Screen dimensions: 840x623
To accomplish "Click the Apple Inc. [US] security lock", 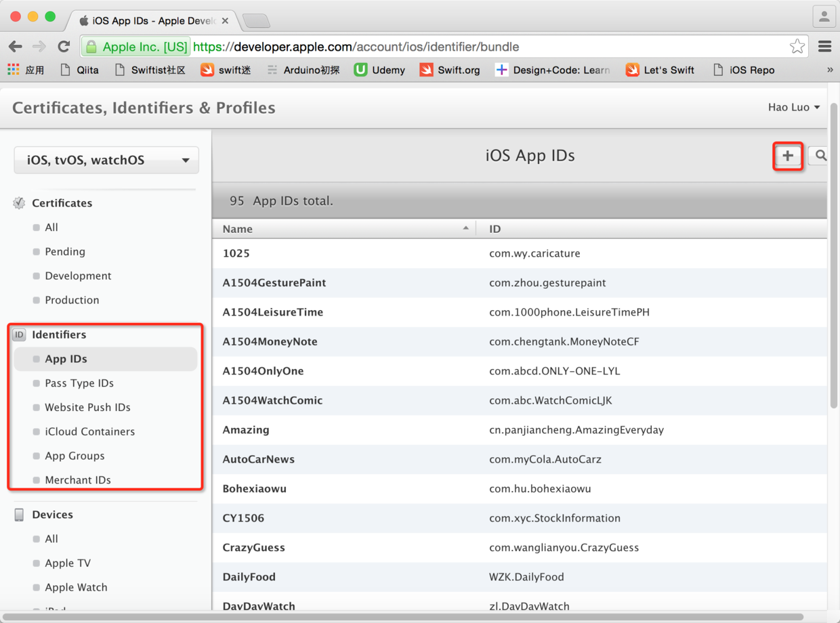I will [135, 47].
